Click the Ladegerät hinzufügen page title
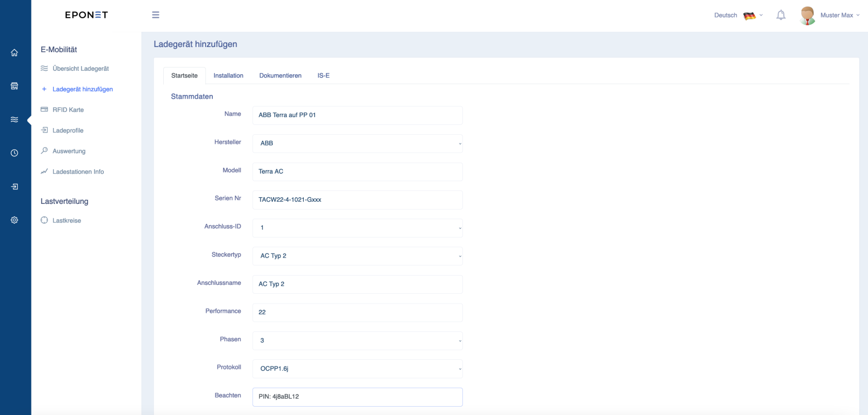The height and width of the screenshot is (415, 868). [x=195, y=44]
